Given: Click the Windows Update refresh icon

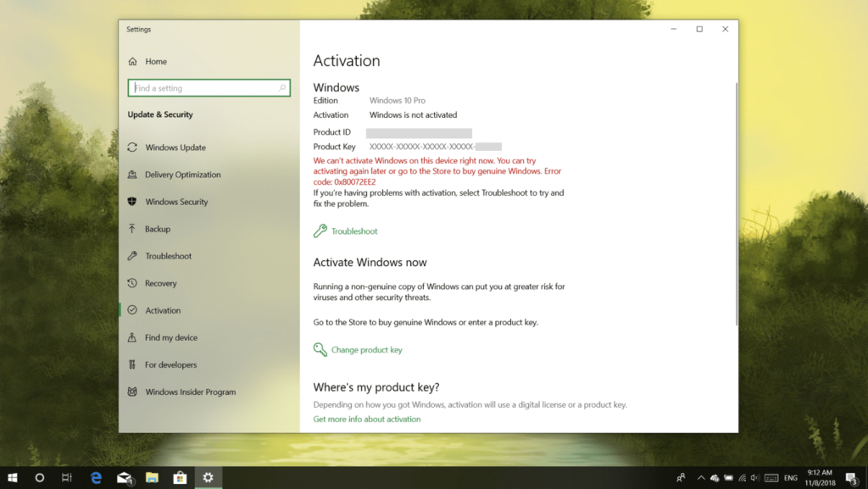Looking at the screenshot, I should click(x=132, y=147).
